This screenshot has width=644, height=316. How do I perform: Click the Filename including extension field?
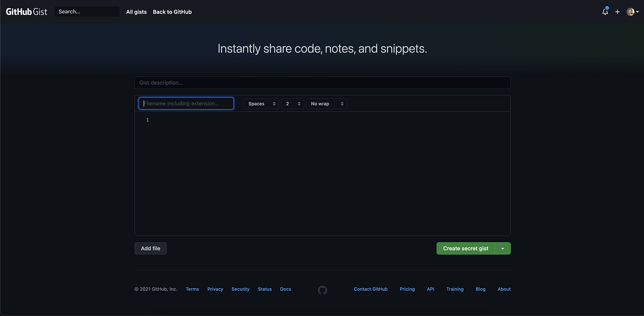coord(186,103)
